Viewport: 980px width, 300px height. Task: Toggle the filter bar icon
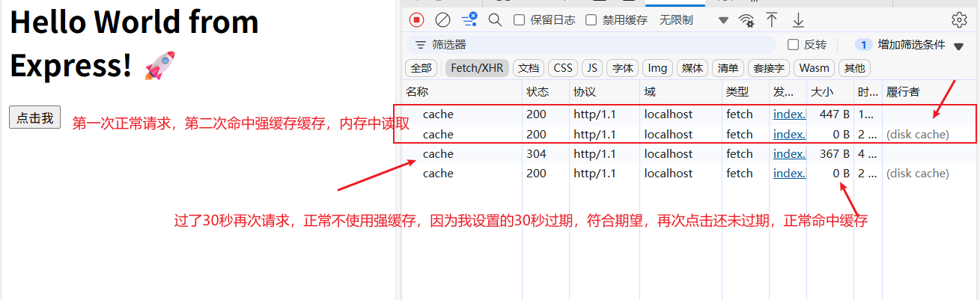pyautogui.click(x=469, y=19)
